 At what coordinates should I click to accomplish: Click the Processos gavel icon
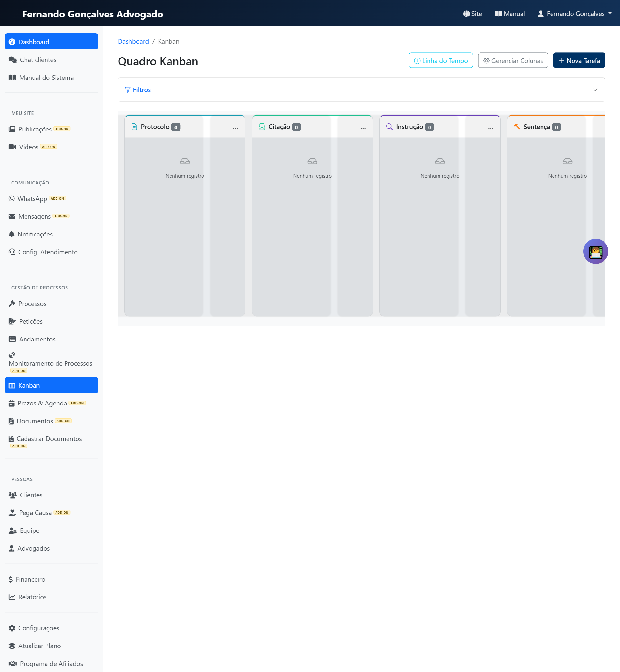coord(12,303)
